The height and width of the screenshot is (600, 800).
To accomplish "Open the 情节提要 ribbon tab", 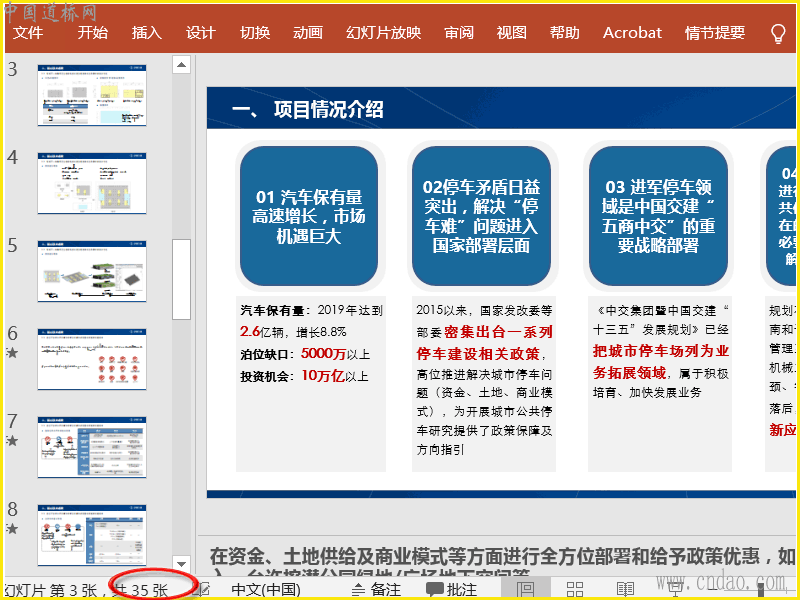I will pos(715,33).
